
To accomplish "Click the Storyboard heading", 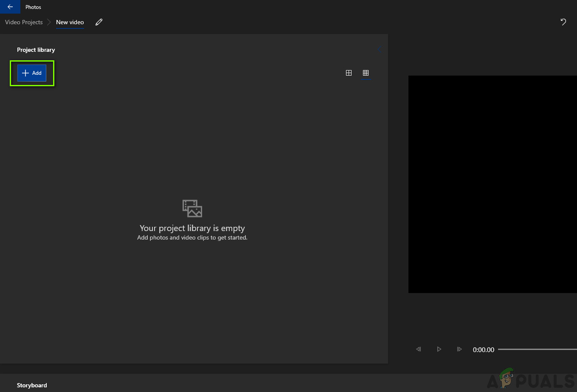I will [32, 385].
